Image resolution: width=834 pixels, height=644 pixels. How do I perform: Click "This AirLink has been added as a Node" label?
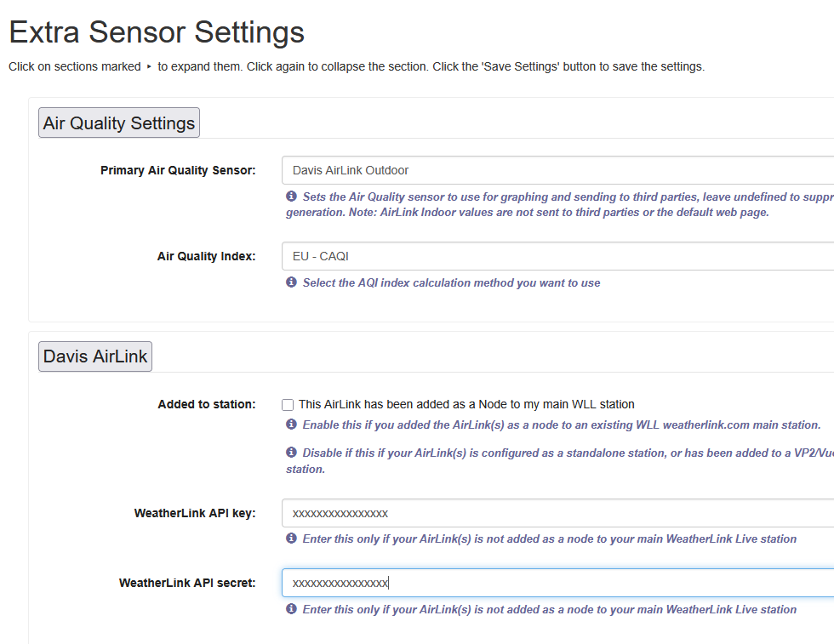[x=466, y=404]
